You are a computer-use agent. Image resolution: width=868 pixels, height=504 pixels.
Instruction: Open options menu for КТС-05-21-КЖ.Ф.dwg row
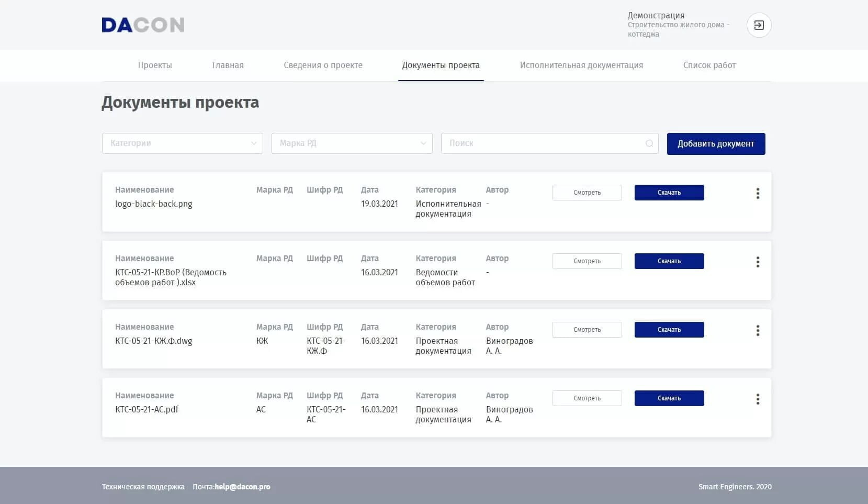click(x=758, y=330)
